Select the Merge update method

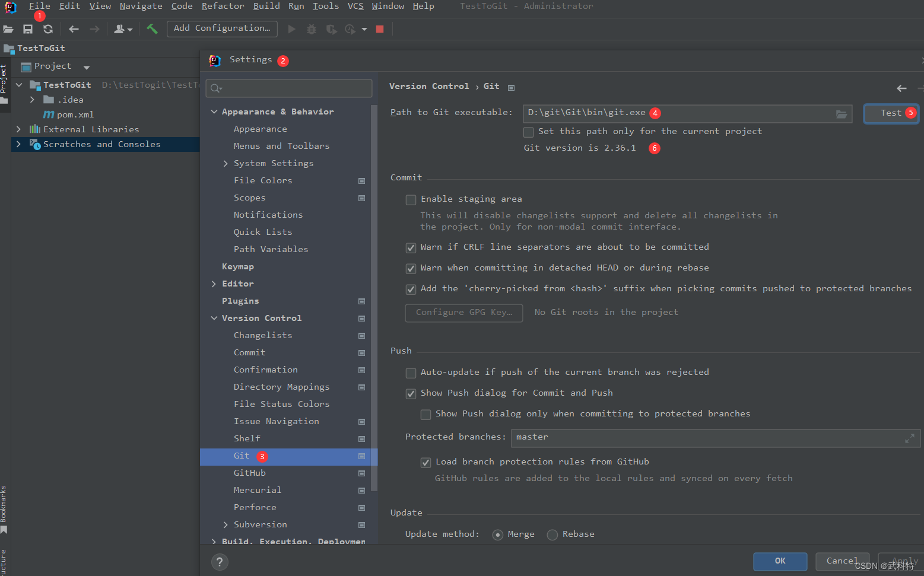pyautogui.click(x=498, y=534)
